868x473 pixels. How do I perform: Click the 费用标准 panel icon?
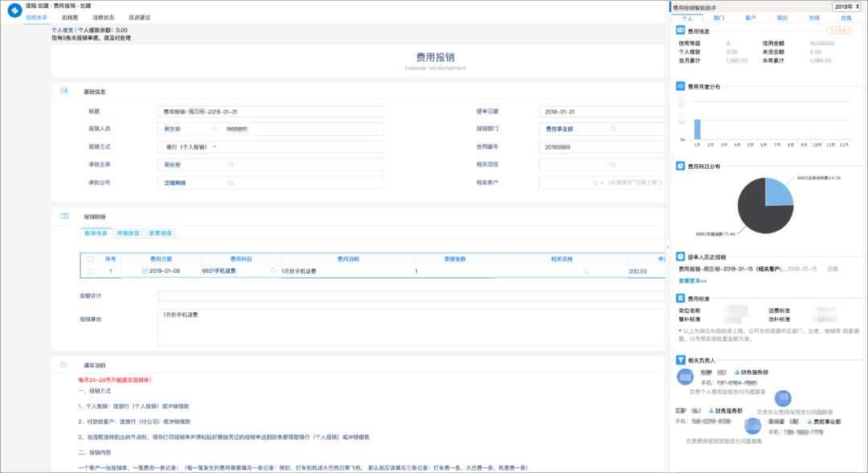681,298
